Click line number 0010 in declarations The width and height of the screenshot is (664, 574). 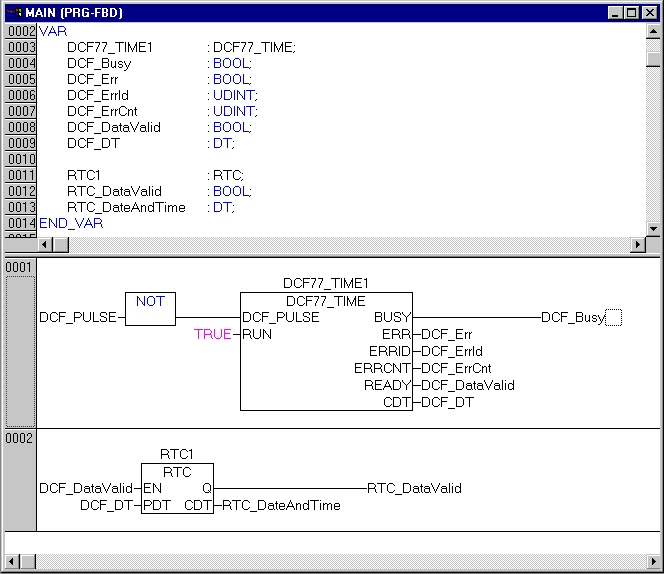(x=21, y=160)
